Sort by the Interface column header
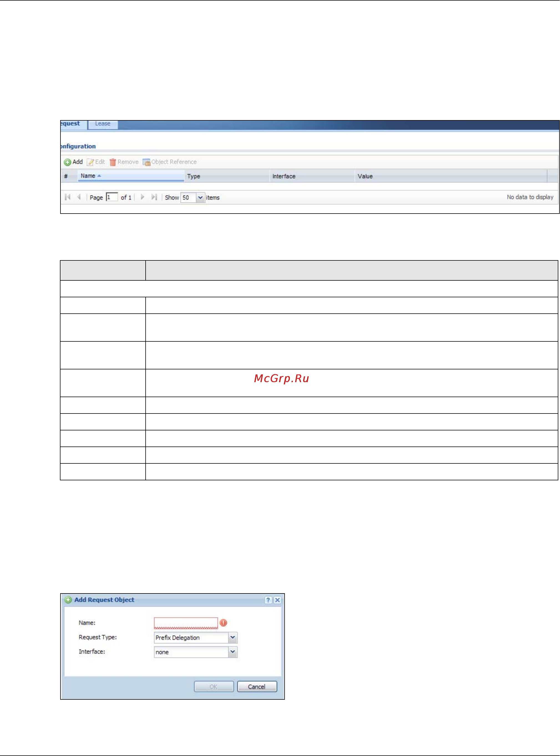Viewport: 560px width, 756px height. click(x=312, y=176)
